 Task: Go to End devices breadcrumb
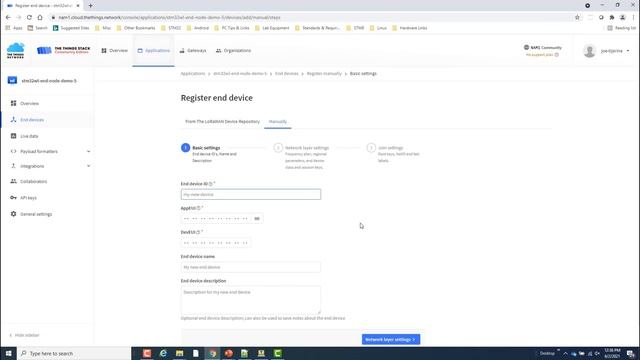287,73
